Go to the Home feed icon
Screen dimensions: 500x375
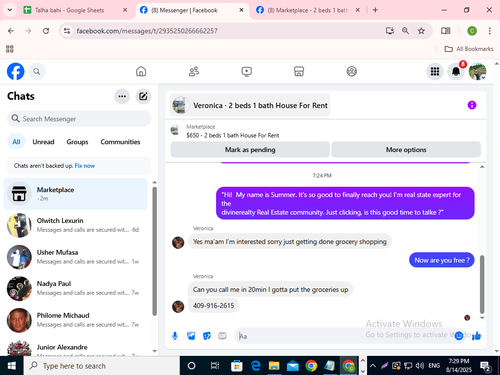pos(141,71)
